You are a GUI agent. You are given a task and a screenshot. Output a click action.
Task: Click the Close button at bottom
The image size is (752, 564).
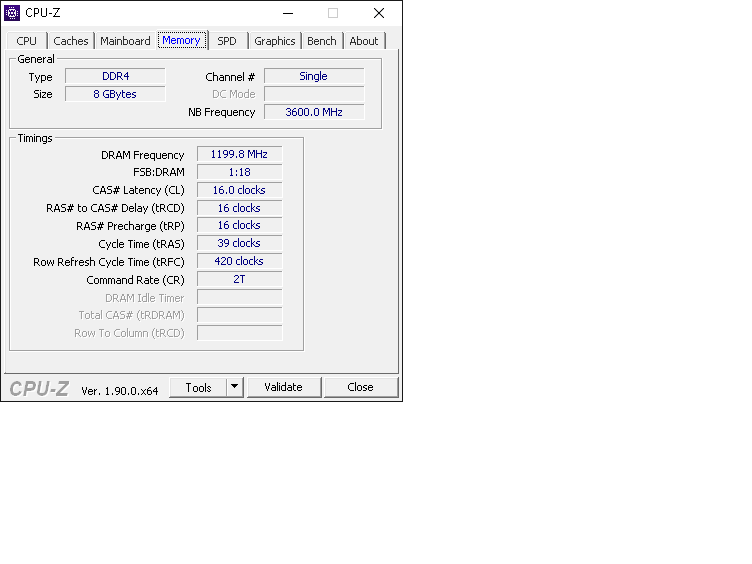[361, 388]
